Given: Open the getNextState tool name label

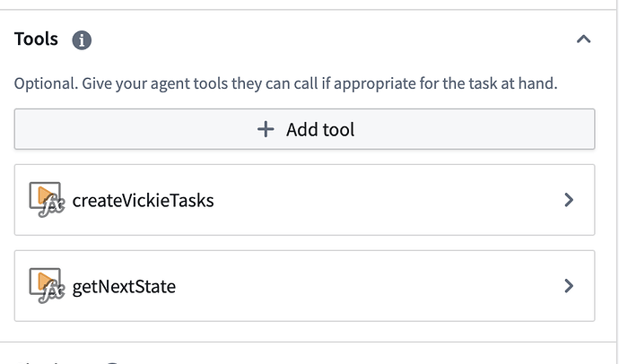Looking at the screenshot, I should click(124, 287).
